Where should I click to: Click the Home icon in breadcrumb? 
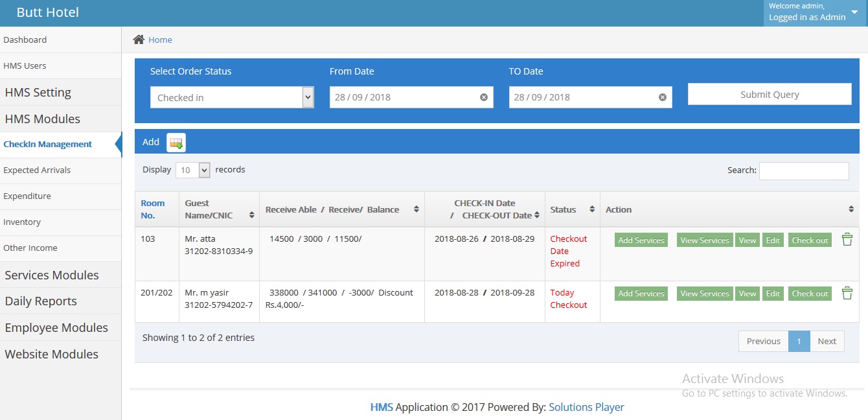[x=139, y=40]
